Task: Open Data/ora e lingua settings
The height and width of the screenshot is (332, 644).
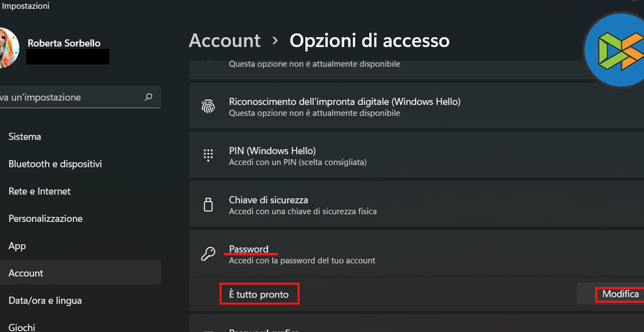Action: click(x=45, y=301)
